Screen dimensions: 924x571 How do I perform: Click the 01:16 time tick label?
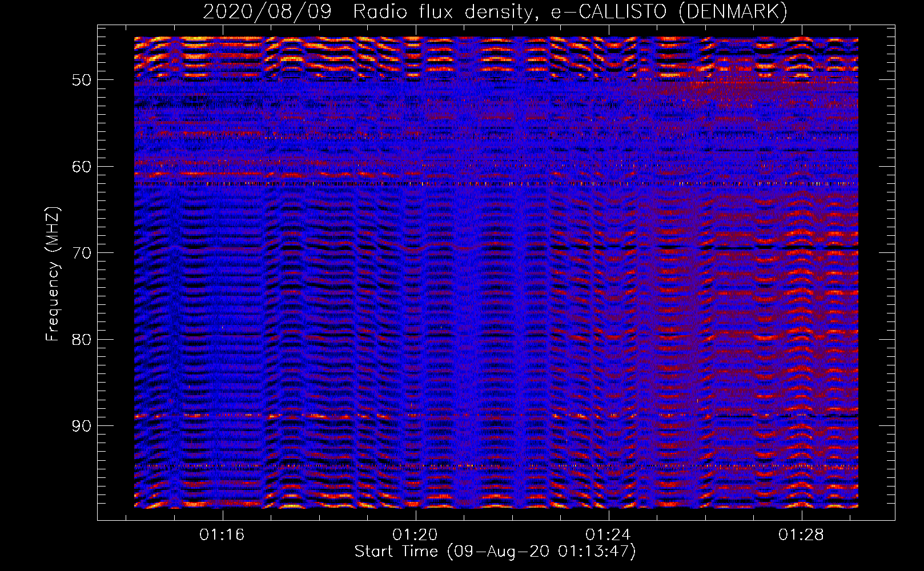222,534
